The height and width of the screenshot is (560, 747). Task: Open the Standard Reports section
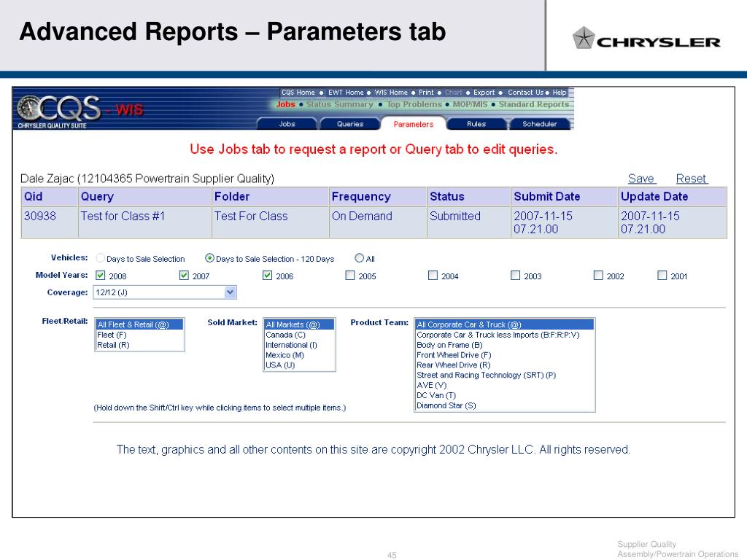click(x=533, y=104)
